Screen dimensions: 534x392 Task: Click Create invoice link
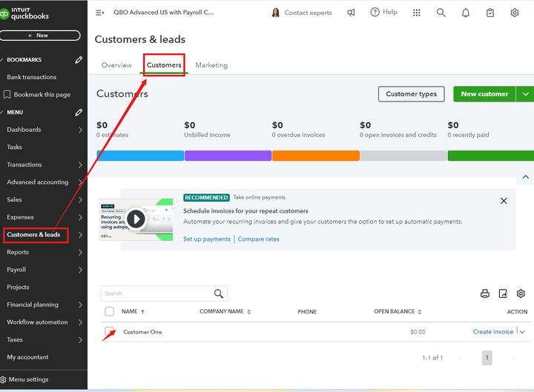(x=492, y=332)
